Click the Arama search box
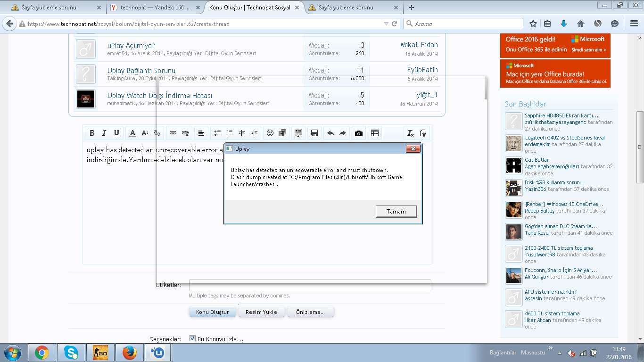Screen dimensions: 644x362 coord(463,24)
